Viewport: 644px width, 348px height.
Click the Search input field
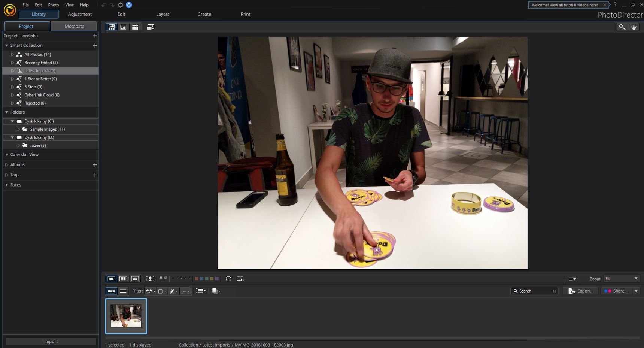(534, 291)
